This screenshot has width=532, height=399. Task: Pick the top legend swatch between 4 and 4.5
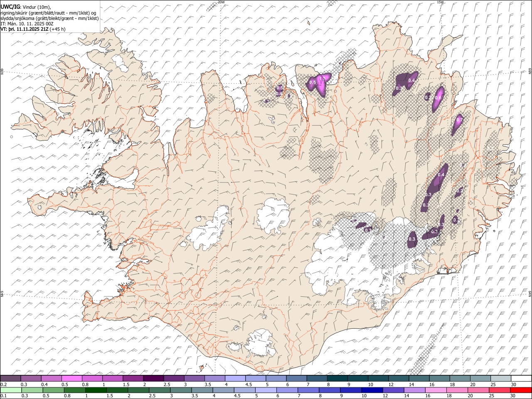(x=235, y=379)
